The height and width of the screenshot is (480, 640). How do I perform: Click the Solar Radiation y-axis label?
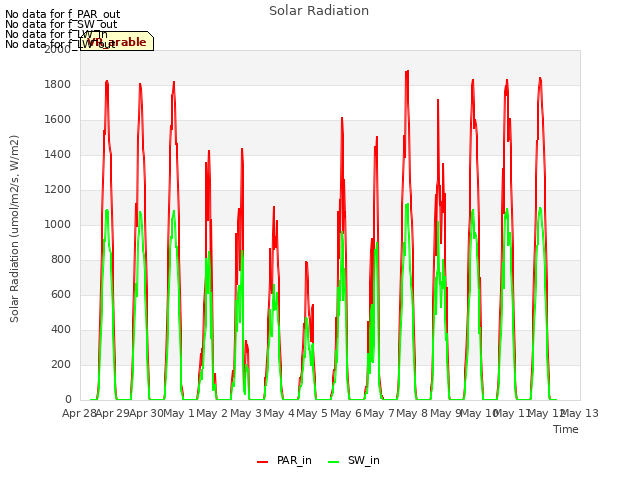pyautogui.click(x=14, y=229)
